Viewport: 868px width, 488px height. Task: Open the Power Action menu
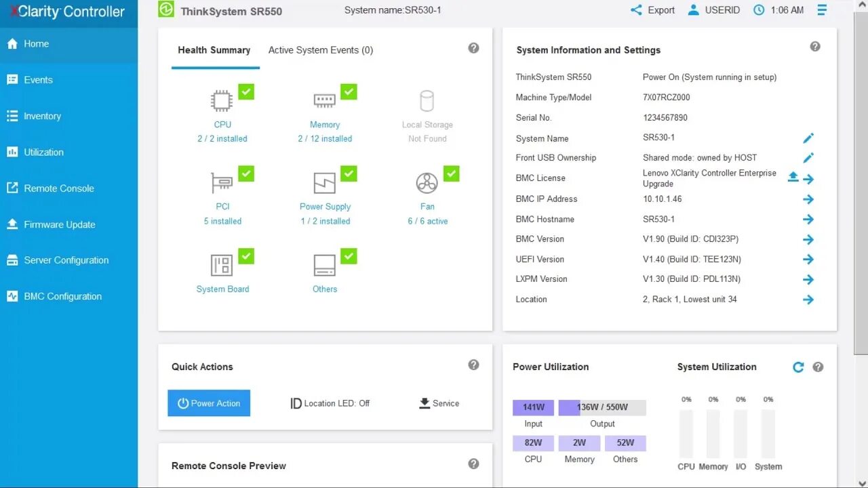pyautogui.click(x=209, y=403)
